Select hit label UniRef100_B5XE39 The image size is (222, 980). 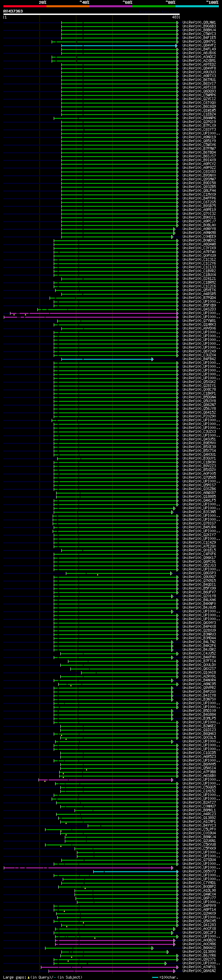[x=199, y=447]
